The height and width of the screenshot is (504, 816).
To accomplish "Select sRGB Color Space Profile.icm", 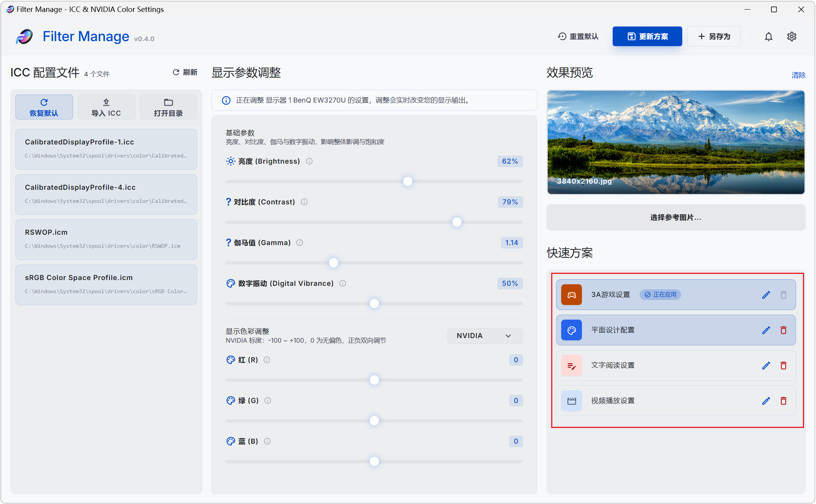I will pyautogui.click(x=106, y=285).
